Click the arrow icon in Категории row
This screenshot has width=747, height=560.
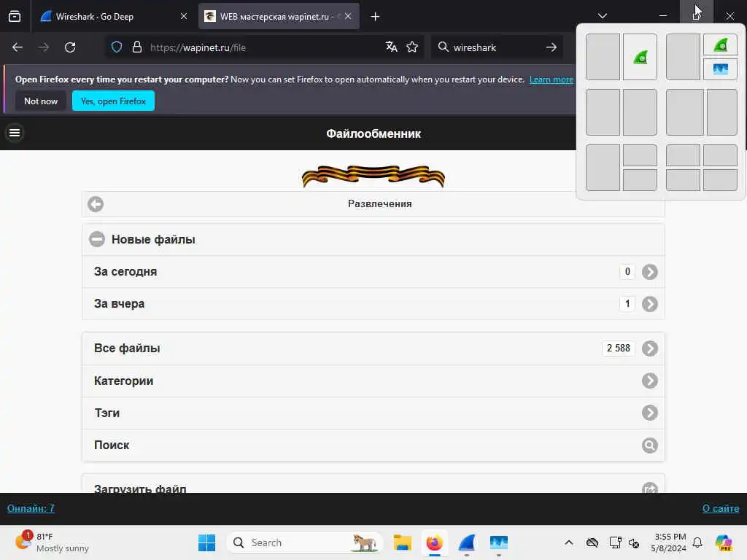coord(650,381)
